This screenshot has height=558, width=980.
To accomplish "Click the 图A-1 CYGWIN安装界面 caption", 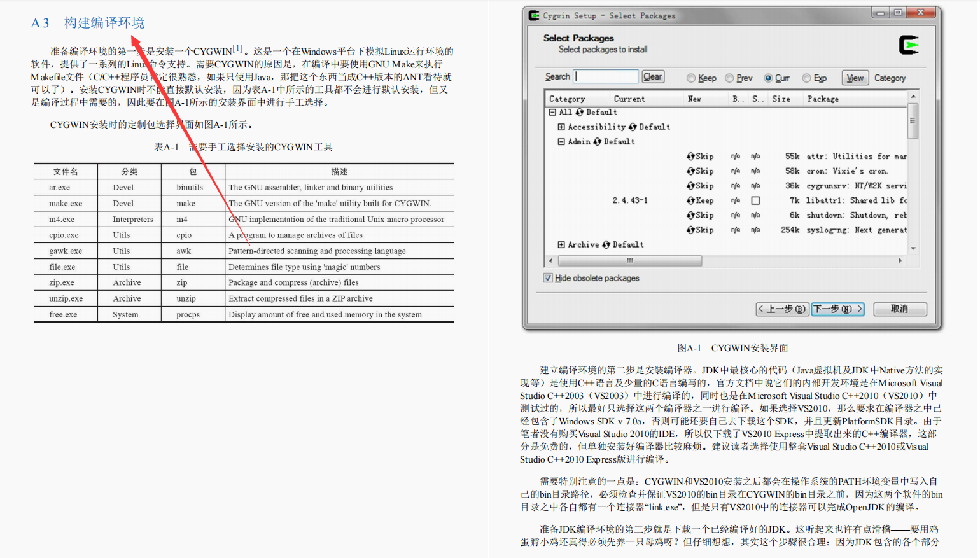I will (x=733, y=348).
